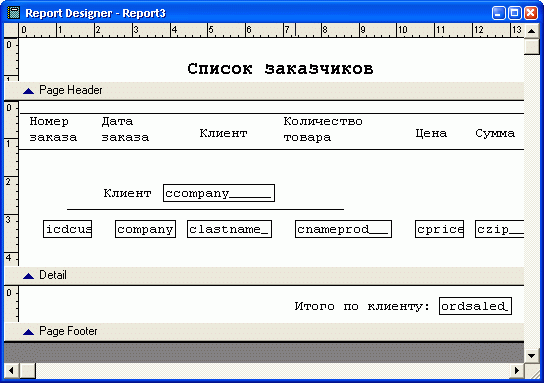The width and height of the screenshot is (544, 383).
Task: Select the Итого по клиенту label
Action: 362,306
